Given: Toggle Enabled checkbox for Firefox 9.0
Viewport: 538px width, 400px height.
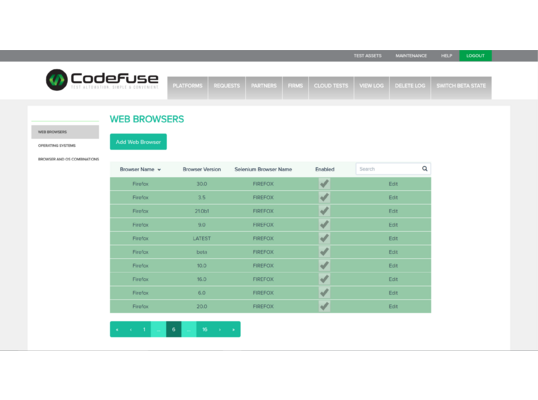Looking at the screenshot, I should (x=324, y=225).
